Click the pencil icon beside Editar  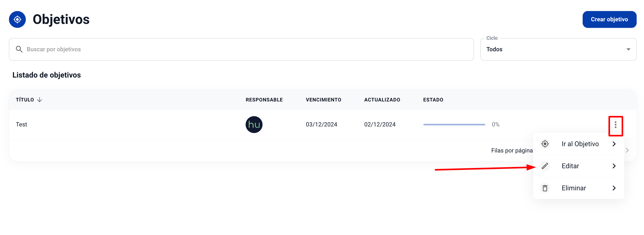[x=545, y=166]
